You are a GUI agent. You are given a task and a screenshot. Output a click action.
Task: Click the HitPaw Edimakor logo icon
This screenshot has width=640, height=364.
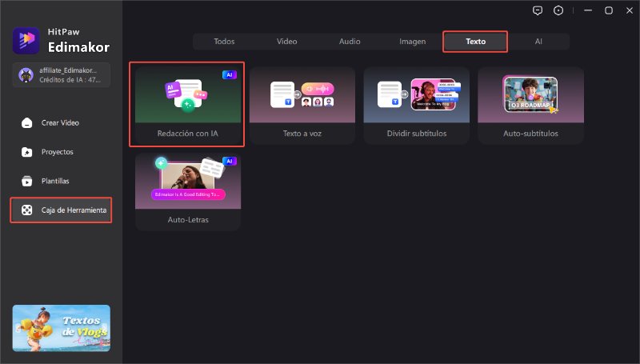click(x=26, y=41)
